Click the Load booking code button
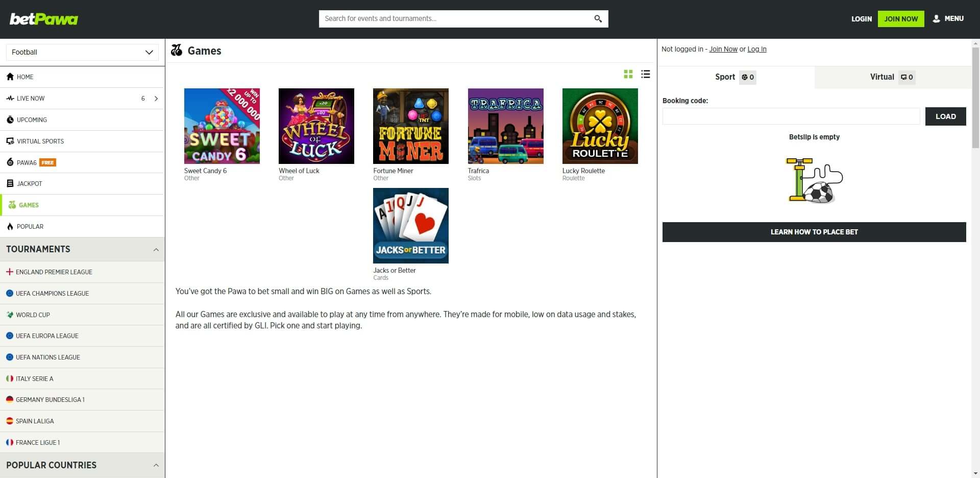Screen dimensions: 980x478 [x=945, y=116]
